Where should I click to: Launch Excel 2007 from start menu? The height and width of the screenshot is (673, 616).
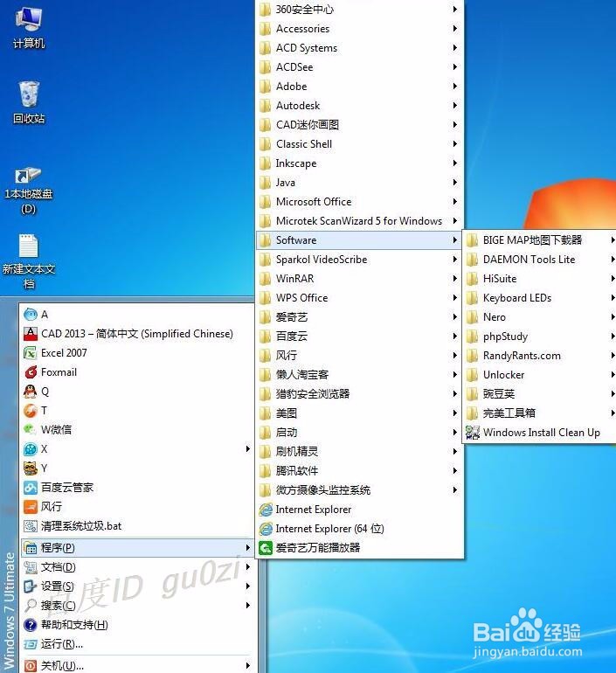click(x=137, y=353)
